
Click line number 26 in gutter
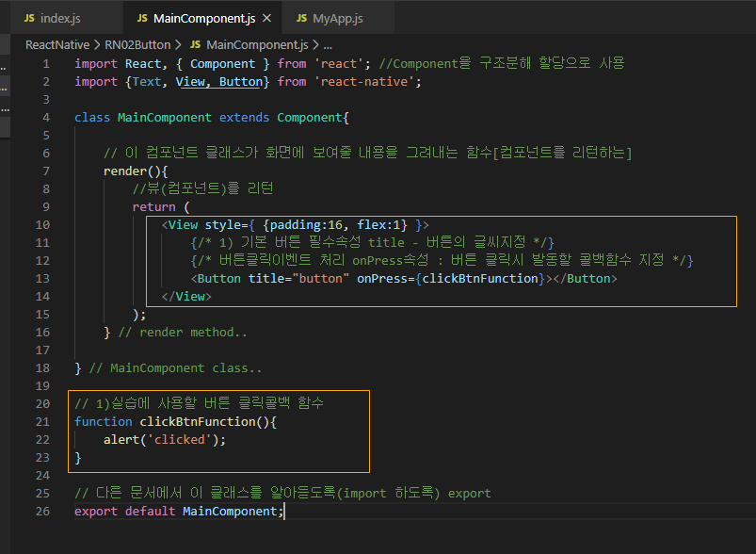[42, 511]
